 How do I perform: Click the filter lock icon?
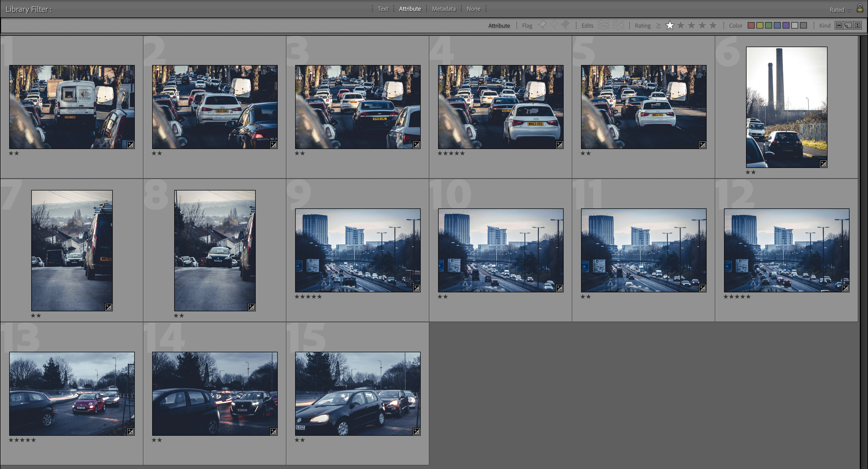pos(860,8)
